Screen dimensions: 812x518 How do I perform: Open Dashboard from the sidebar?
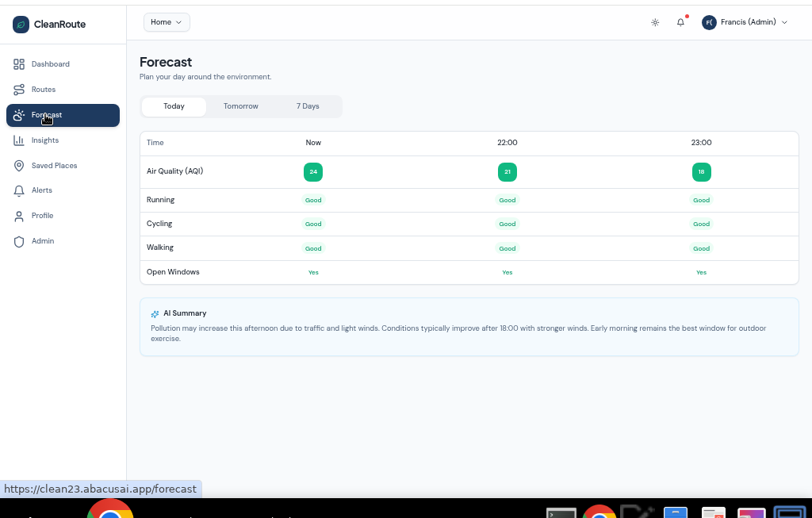[63, 64]
